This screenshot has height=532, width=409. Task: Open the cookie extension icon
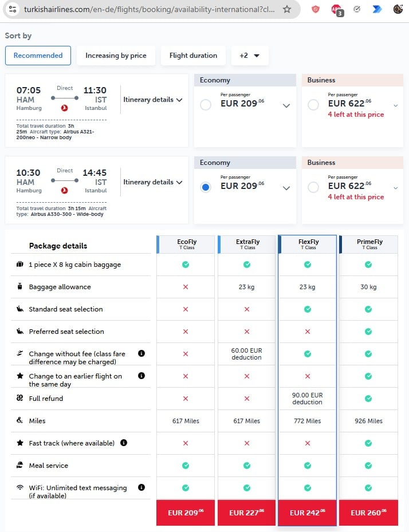click(398, 9)
